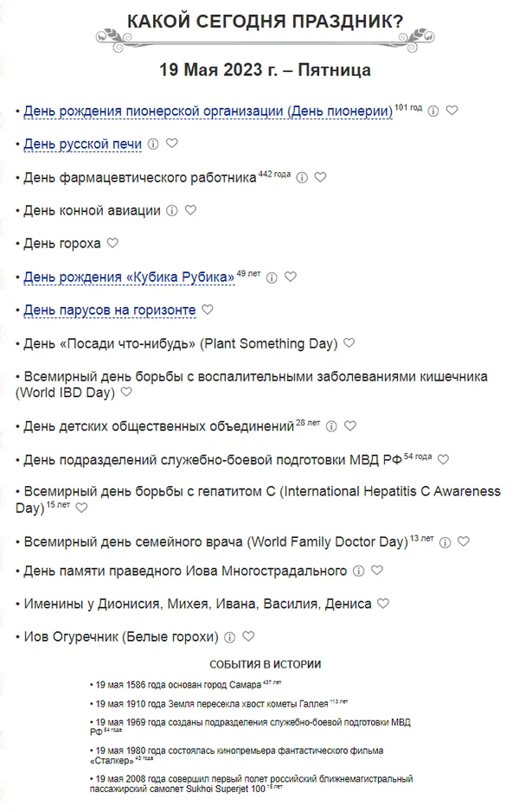Viewport: 519px width, 812px height.
Task: Show info for World Family Doctor Day
Action: [445, 542]
